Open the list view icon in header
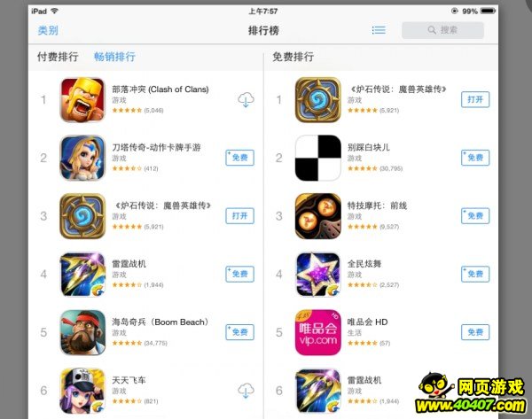Viewport: 532px width, 419px height. [379, 30]
